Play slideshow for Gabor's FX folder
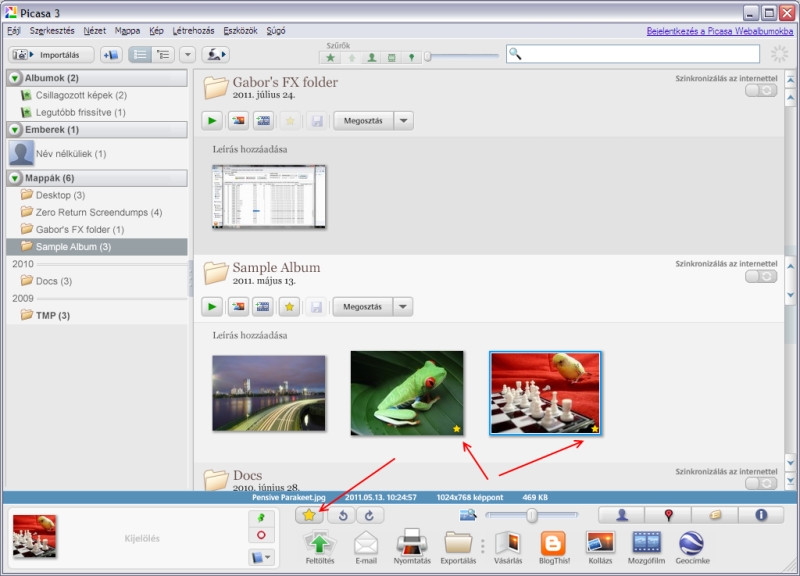 point(212,121)
